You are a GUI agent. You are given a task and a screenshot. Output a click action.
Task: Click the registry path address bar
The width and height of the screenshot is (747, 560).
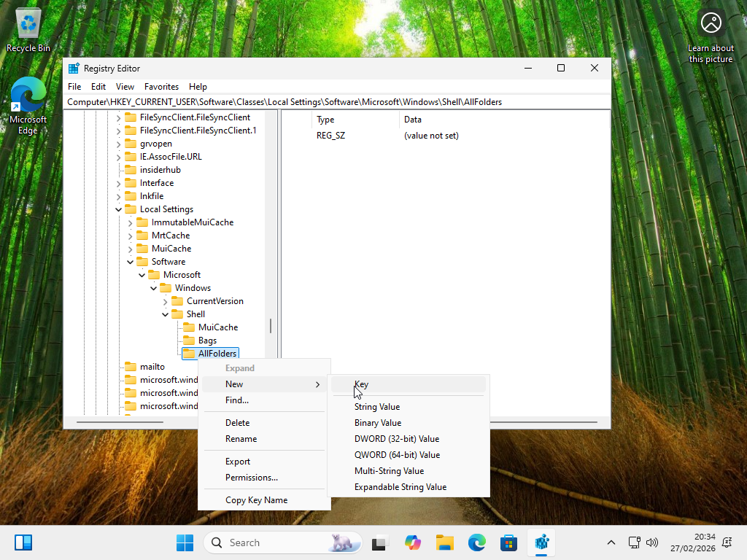point(337,102)
